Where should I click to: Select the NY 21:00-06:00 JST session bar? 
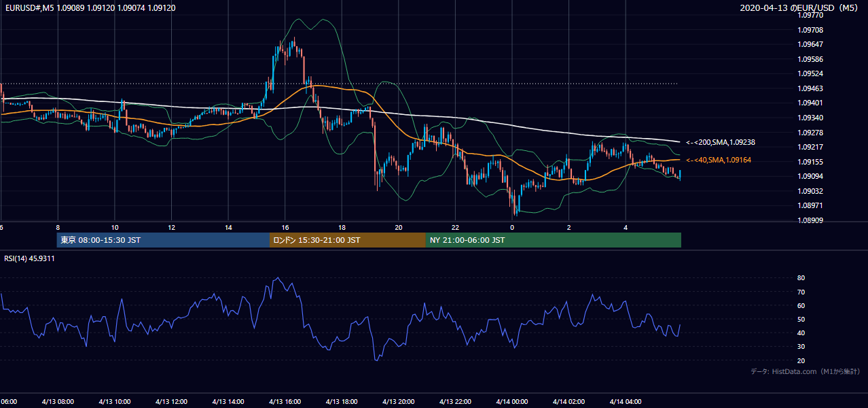point(554,240)
